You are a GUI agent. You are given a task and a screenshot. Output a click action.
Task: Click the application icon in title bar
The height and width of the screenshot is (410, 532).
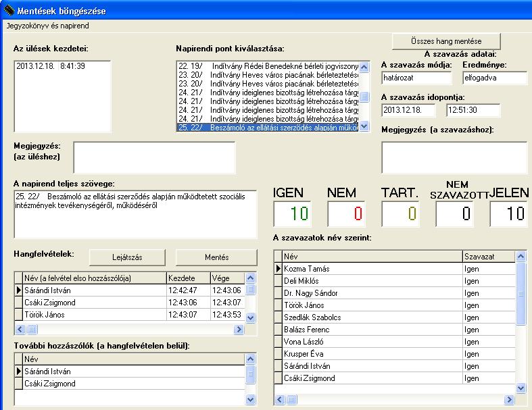[9, 10]
